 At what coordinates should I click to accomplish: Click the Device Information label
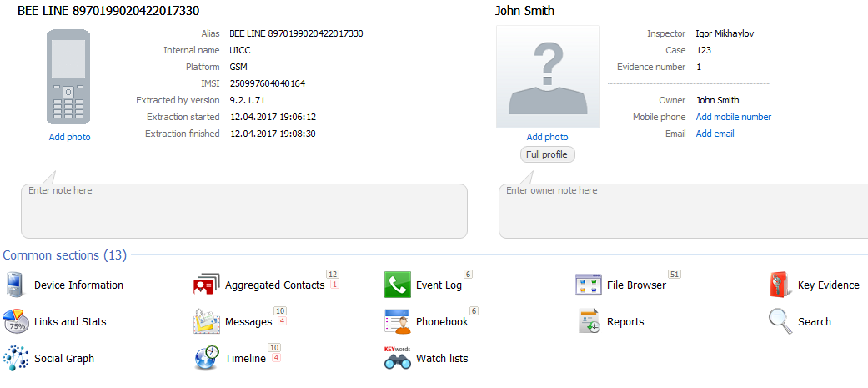tap(78, 285)
